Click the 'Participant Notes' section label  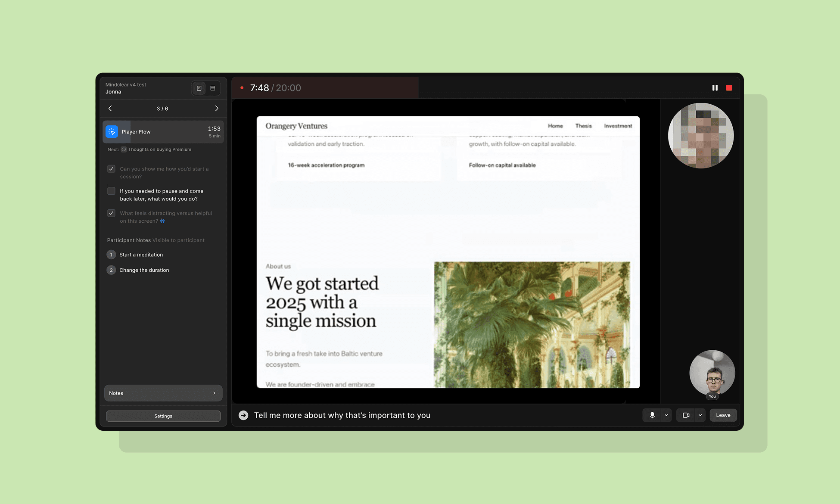pos(129,240)
